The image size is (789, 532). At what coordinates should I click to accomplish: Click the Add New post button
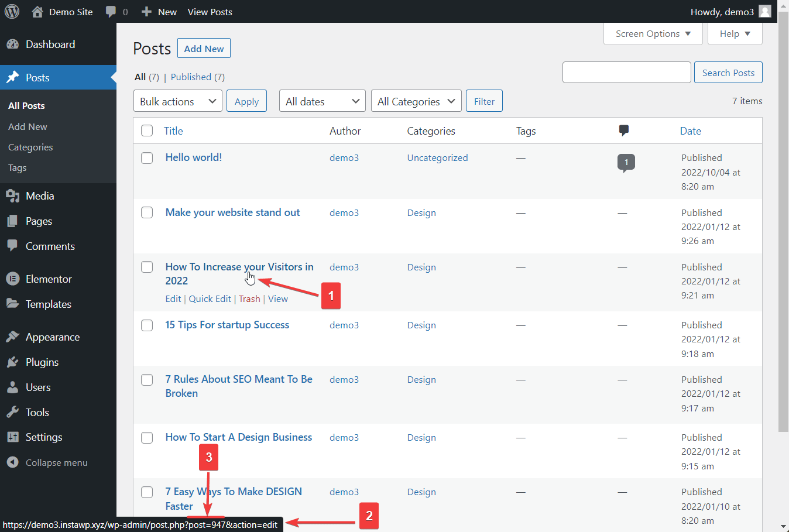click(x=204, y=48)
